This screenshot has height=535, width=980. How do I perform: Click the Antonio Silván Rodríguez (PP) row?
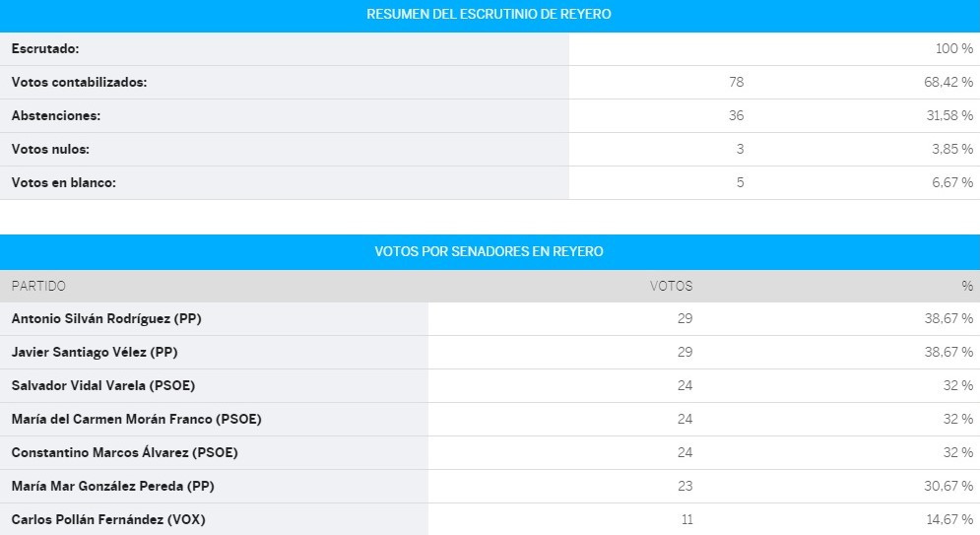pyautogui.click(x=490, y=319)
